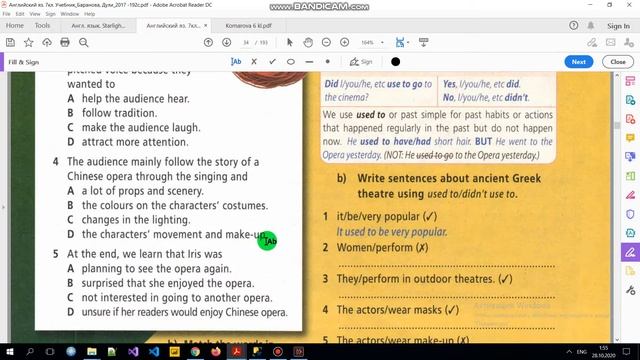Open the View menu
Viewport: 640px width, 360px height.
[x=35, y=14]
